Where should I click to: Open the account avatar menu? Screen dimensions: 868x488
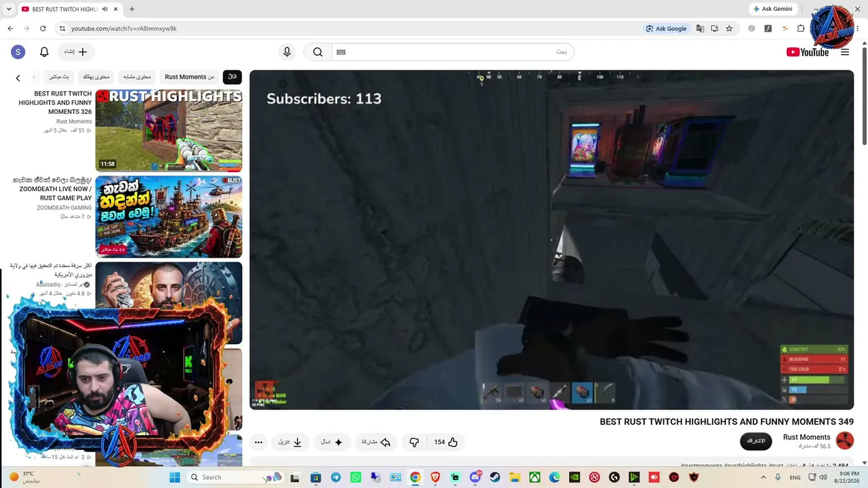pos(18,52)
